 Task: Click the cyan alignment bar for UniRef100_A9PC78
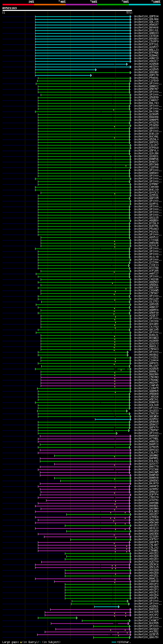(x=63, y=75)
